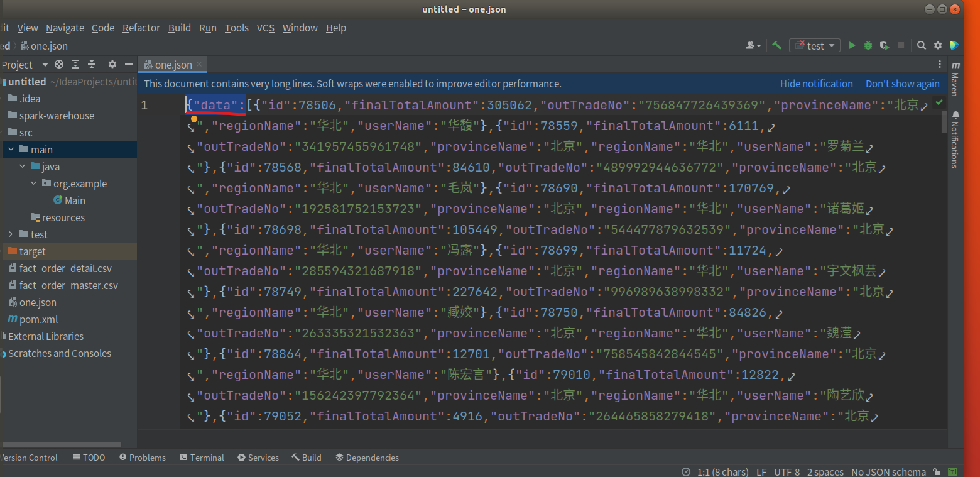Open the Services tool window
This screenshot has width=980, height=477.
[258, 458]
